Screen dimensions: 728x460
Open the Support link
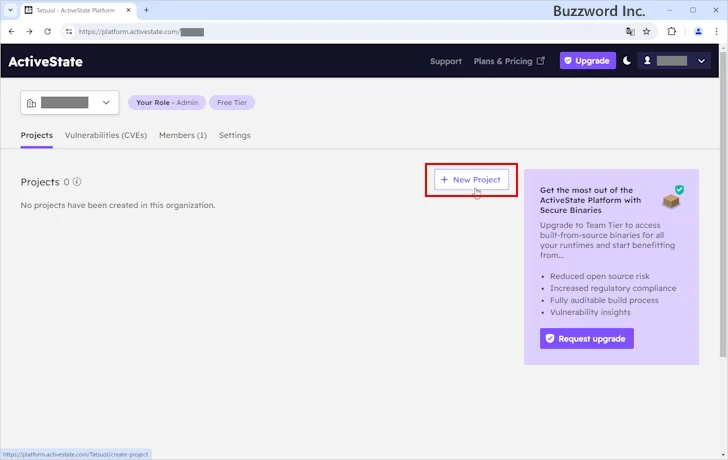[x=446, y=61]
